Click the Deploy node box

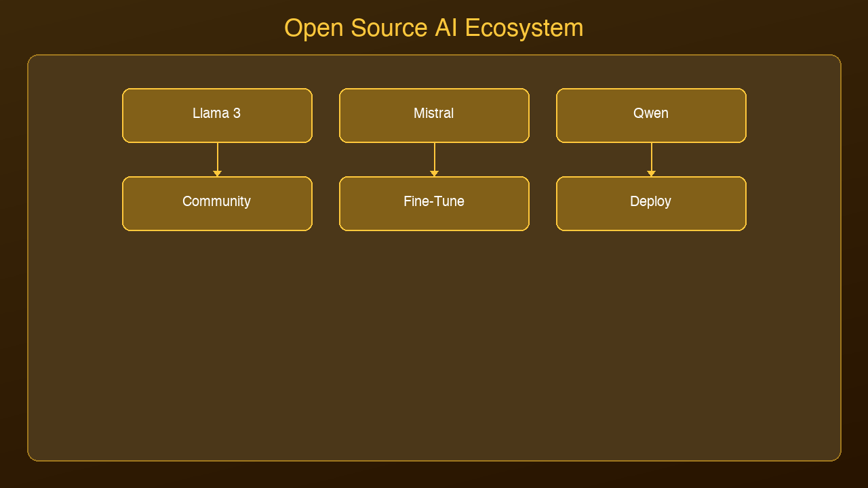pos(651,203)
